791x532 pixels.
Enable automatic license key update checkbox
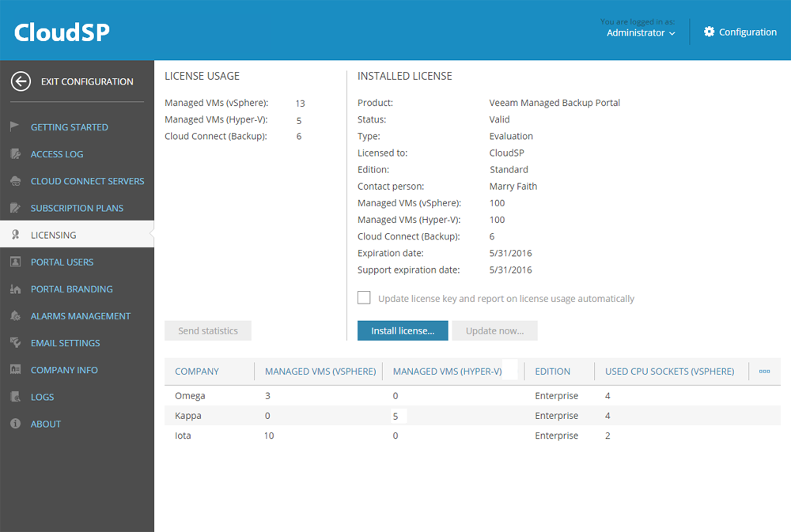(364, 297)
